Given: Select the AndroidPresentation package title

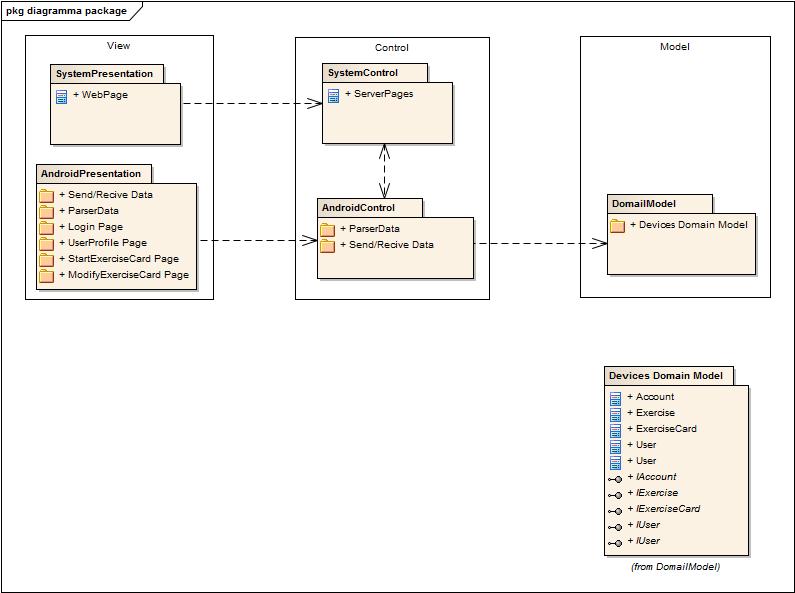Looking at the screenshot, I should 91,174.
